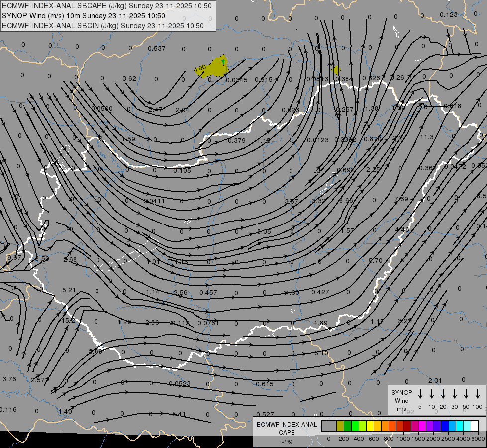Click the map value 3.62
Viewport: 487px width, 448px height.
(x=129, y=78)
